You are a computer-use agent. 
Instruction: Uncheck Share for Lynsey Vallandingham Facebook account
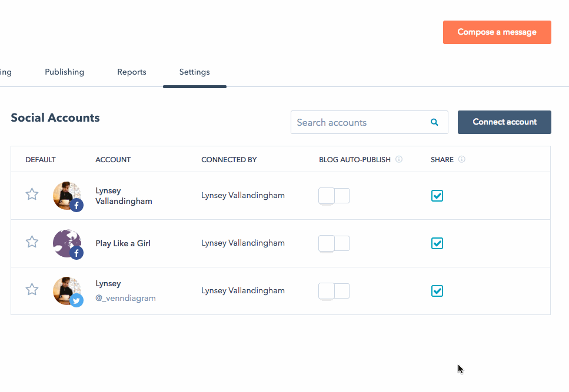[437, 196]
